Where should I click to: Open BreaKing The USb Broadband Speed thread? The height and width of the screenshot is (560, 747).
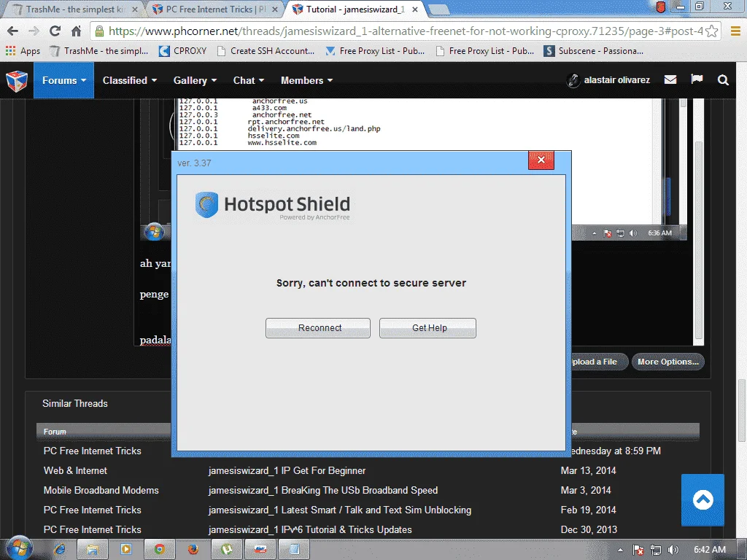coord(323,491)
